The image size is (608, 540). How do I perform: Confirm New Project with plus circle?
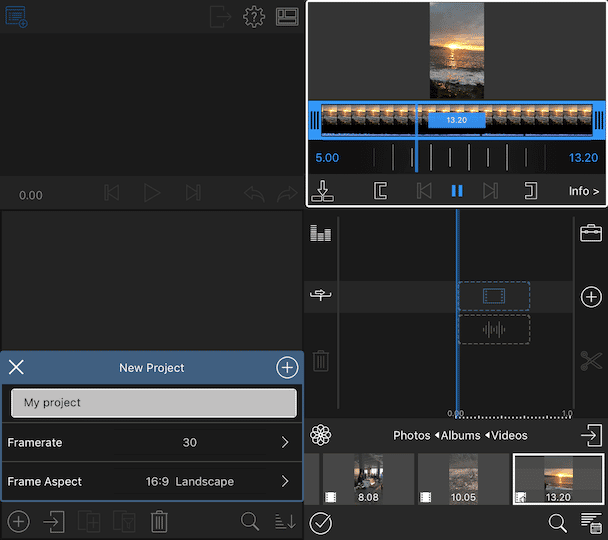pyautogui.click(x=287, y=367)
